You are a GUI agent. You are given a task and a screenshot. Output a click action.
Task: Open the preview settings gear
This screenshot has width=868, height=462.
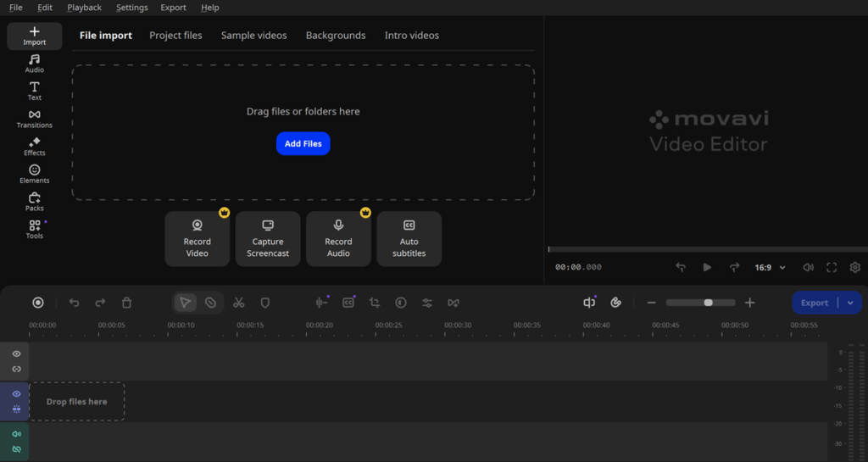(x=855, y=267)
